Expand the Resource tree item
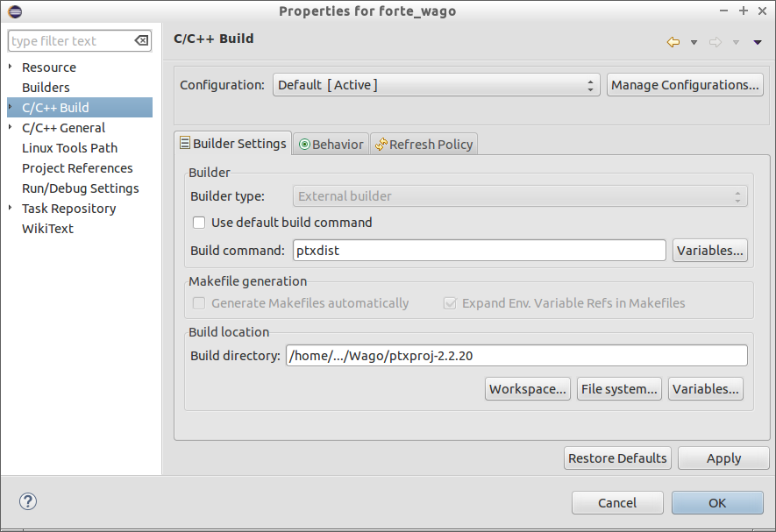This screenshot has height=532, width=776. pyautogui.click(x=10, y=67)
